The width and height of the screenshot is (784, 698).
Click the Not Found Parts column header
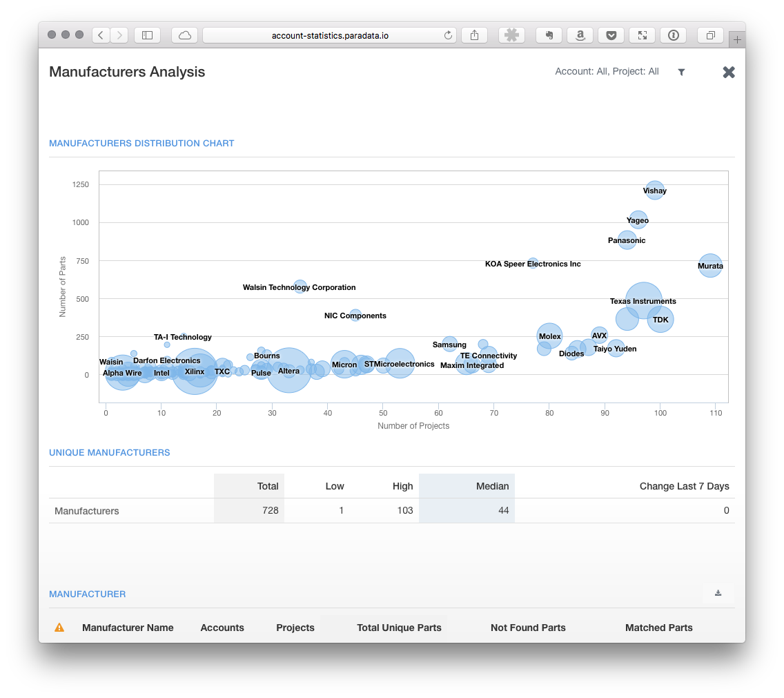tap(528, 628)
